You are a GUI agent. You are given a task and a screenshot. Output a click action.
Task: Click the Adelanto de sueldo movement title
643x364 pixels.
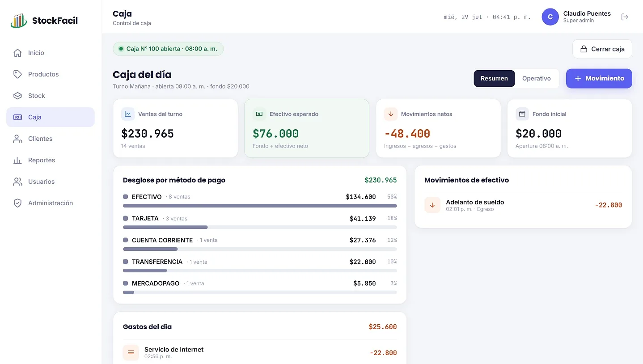475,202
